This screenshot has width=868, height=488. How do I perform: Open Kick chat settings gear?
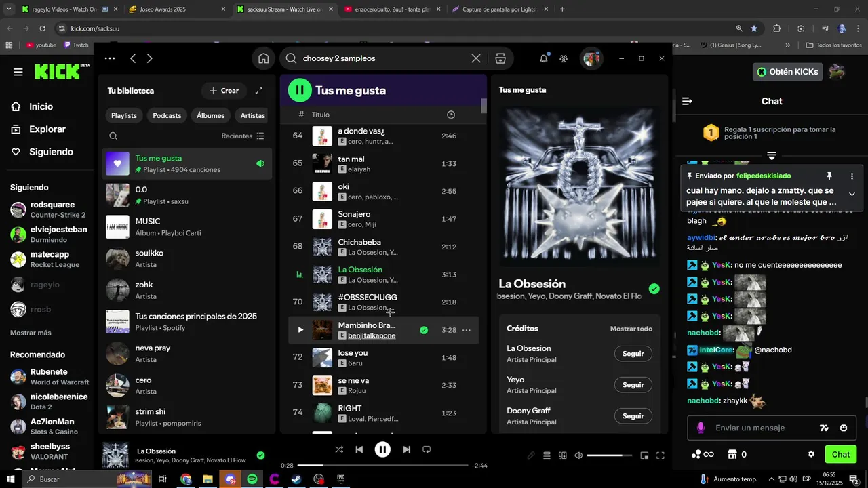[x=811, y=455]
